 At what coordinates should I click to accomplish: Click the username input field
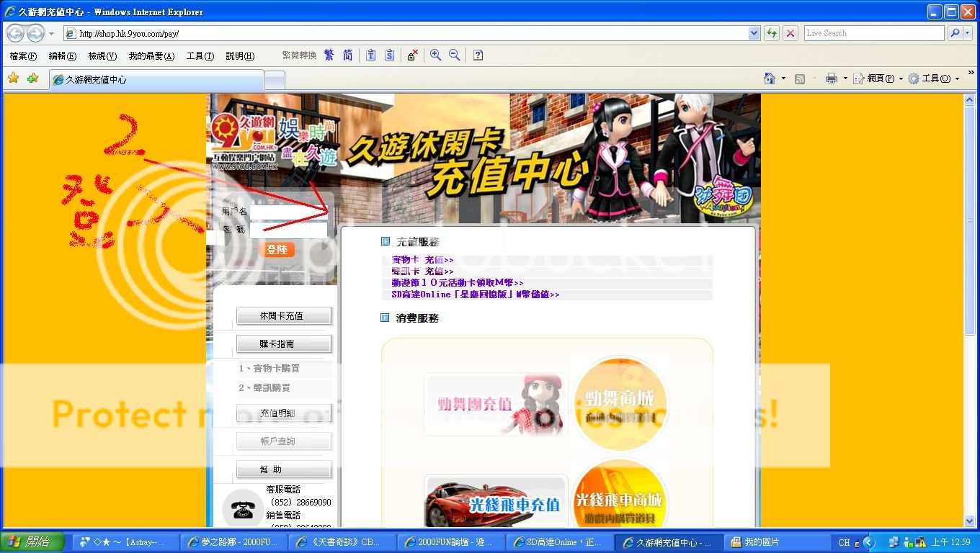288,212
